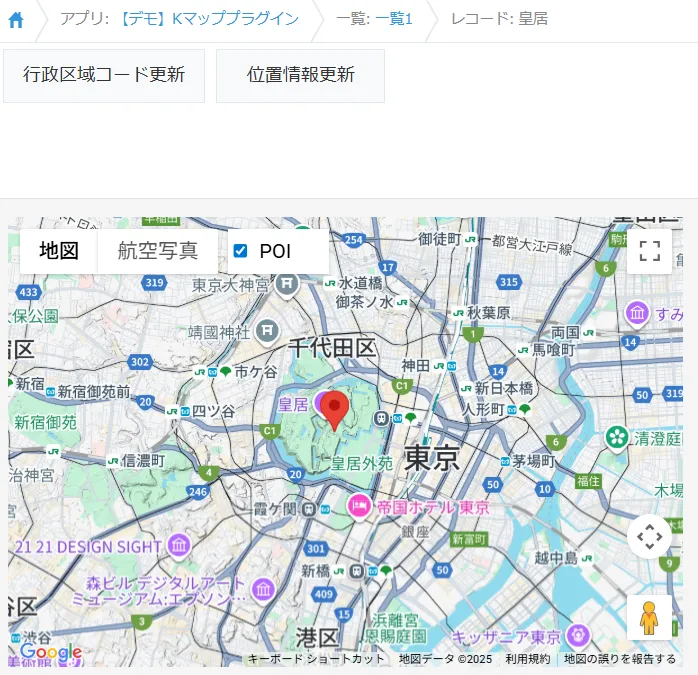698x675 pixels.
Task: Click 地図の誤りを報告する link
Action: coord(619,659)
